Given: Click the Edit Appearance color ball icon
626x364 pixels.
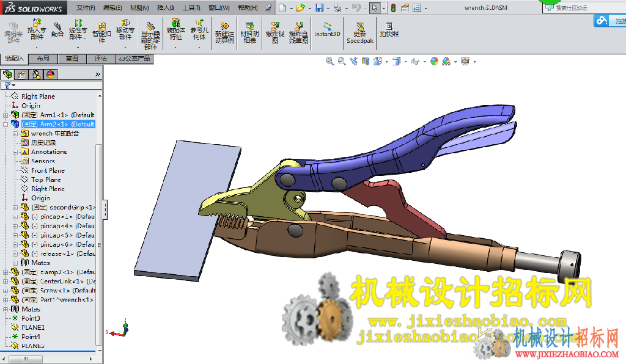Looking at the screenshot, I should [x=435, y=61].
